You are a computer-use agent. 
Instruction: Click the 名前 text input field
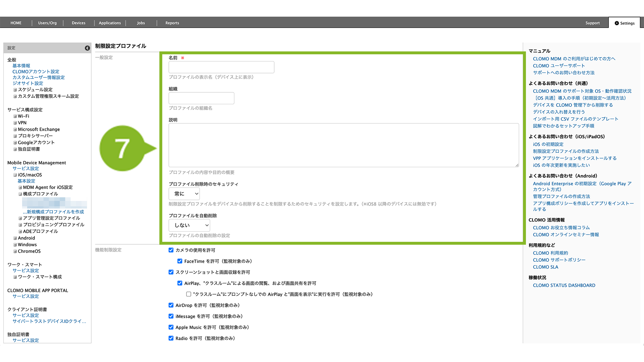tap(221, 67)
